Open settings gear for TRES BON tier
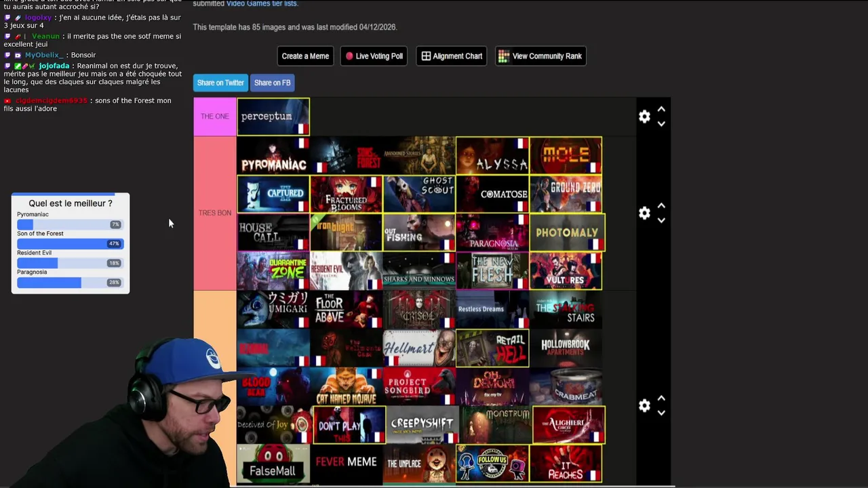The width and height of the screenshot is (868, 488). (x=644, y=213)
